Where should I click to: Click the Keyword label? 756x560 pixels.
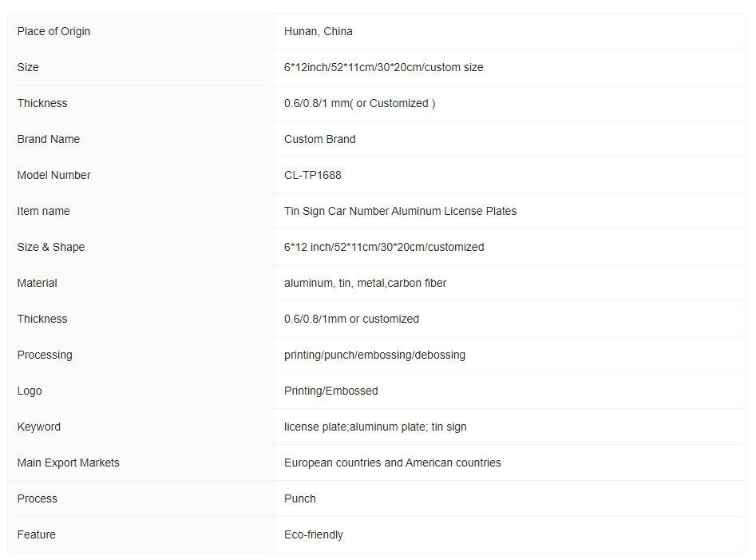[39, 427]
